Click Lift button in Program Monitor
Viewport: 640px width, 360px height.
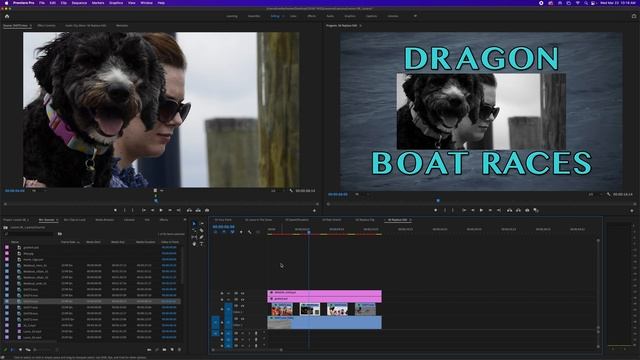tap(509, 210)
